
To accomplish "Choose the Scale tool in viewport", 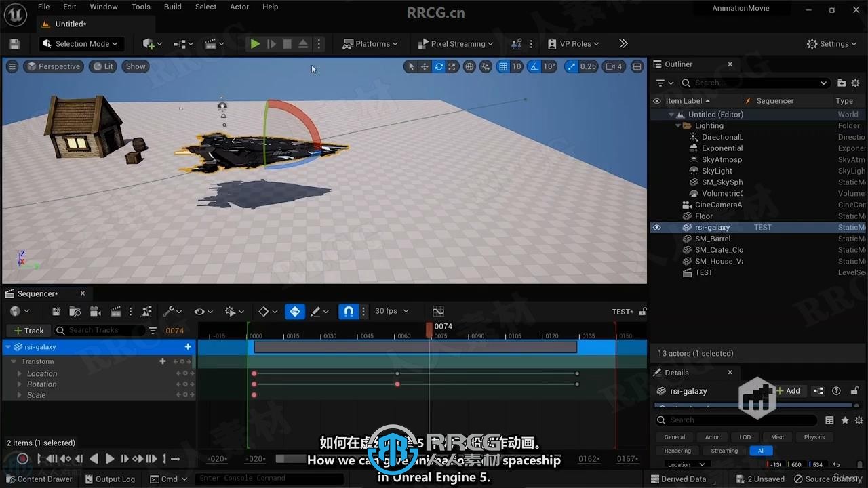I will point(452,66).
